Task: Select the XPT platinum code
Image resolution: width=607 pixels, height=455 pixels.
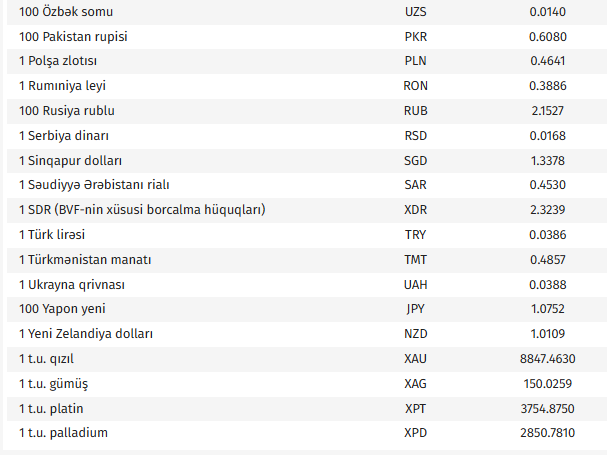Action: pos(415,408)
